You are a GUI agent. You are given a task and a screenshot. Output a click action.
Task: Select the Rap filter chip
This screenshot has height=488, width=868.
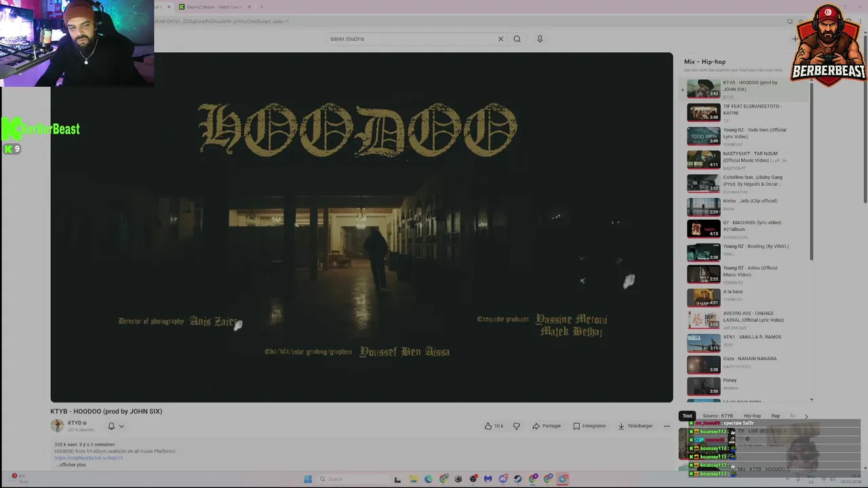click(775, 415)
